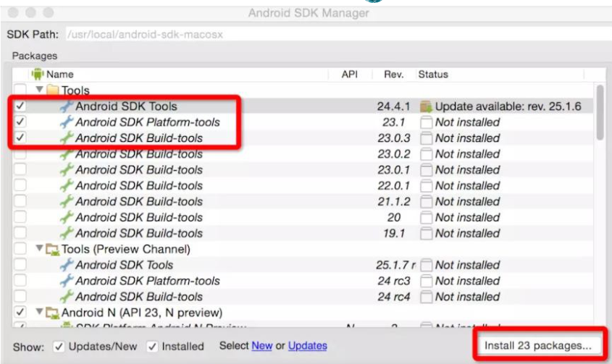
Task: Click the Android N (API 23) folder icon
Action: tap(53, 313)
